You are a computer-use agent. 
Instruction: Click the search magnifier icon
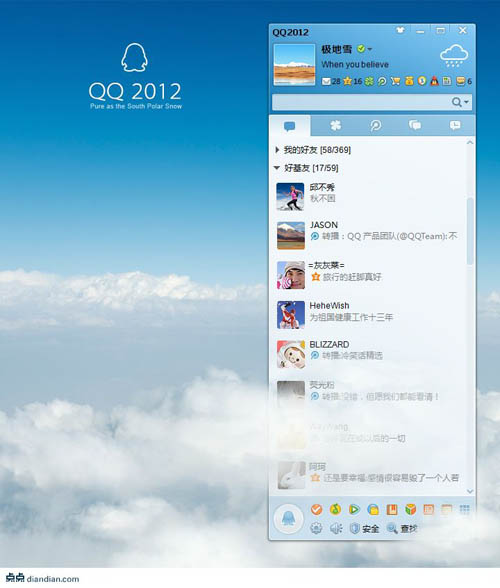456,102
